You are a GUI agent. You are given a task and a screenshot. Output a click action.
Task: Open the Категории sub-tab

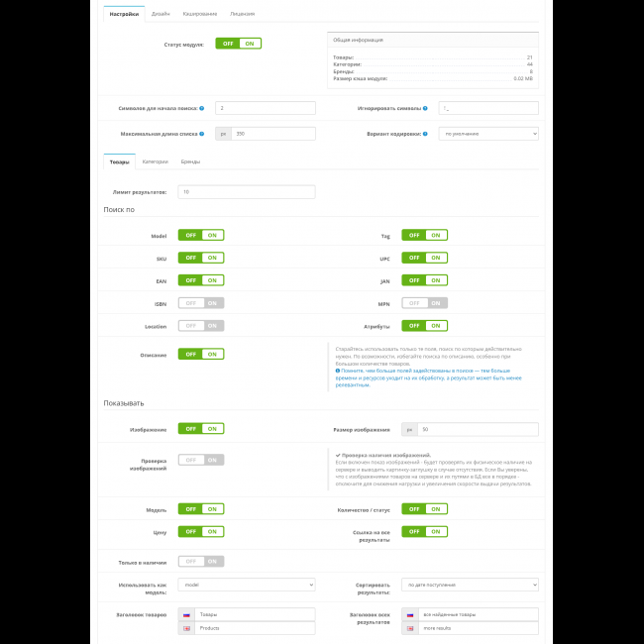pyautogui.click(x=155, y=161)
